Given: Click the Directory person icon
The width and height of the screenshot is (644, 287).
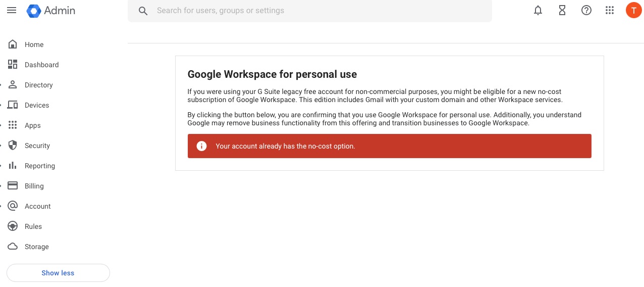Looking at the screenshot, I should click(13, 84).
